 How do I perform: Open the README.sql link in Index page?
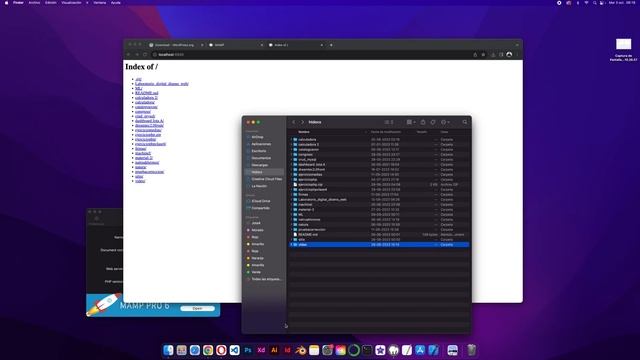[x=147, y=93]
